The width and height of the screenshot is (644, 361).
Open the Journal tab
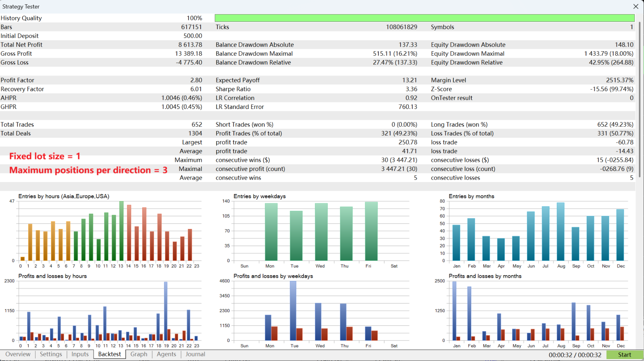point(195,354)
